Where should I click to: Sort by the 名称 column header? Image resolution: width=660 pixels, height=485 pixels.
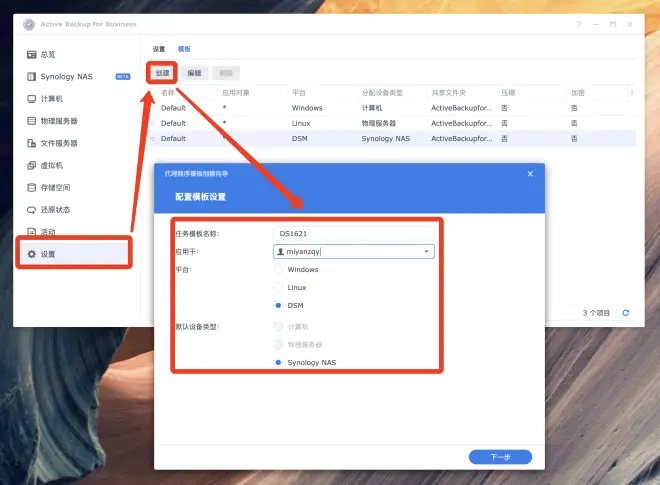168,93
